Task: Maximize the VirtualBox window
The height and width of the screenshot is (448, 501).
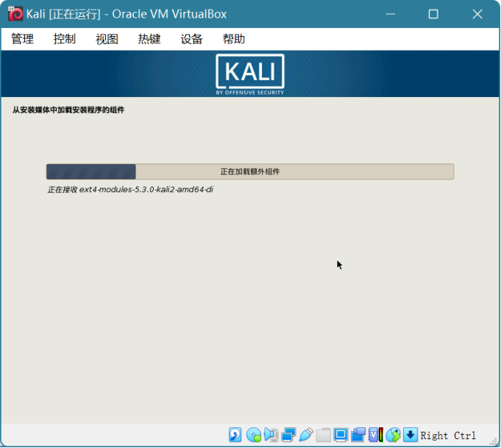Action: coord(433,14)
